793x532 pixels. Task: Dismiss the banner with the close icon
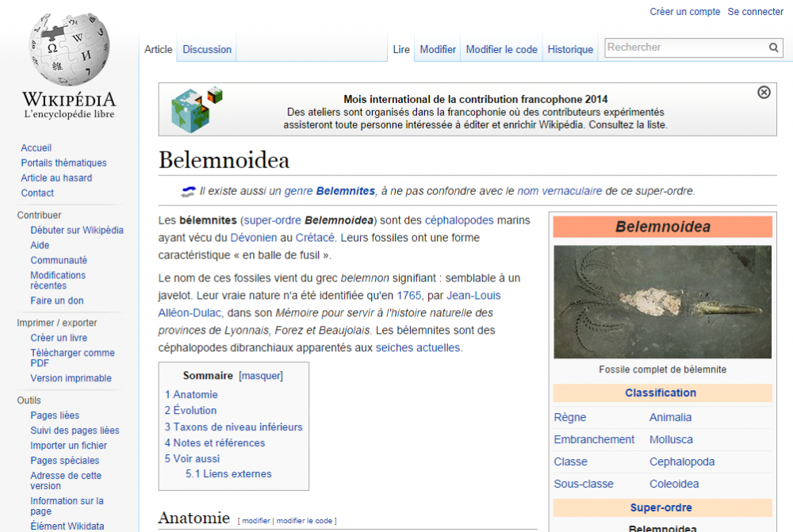[764, 92]
